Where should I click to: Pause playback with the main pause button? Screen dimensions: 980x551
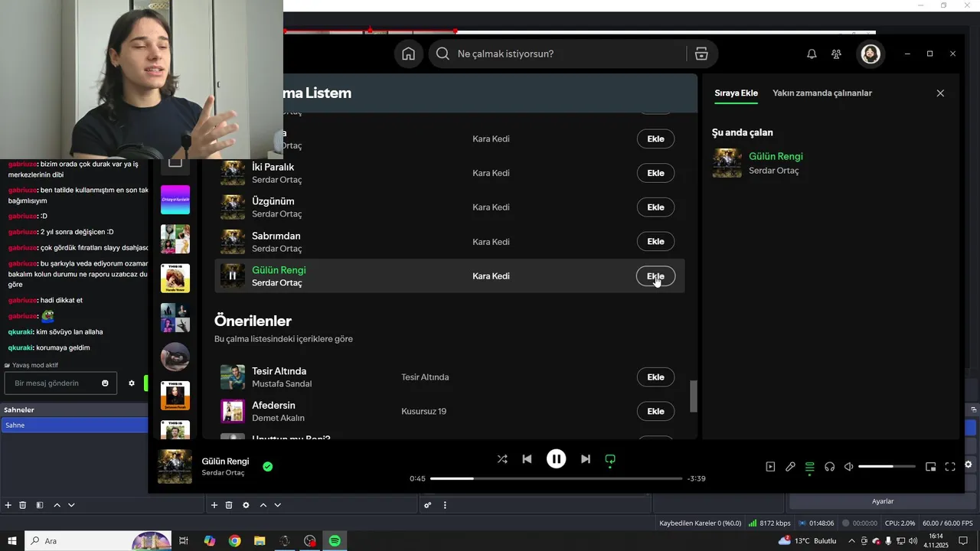coord(556,459)
